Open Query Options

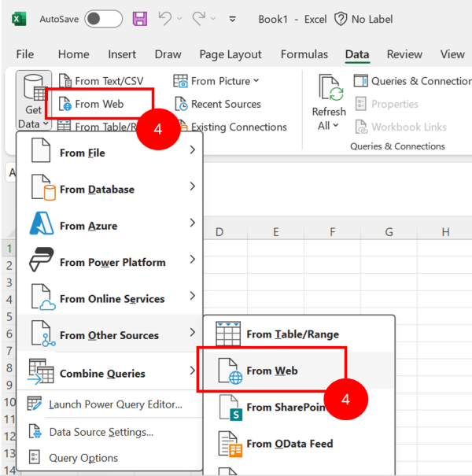point(110,457)
